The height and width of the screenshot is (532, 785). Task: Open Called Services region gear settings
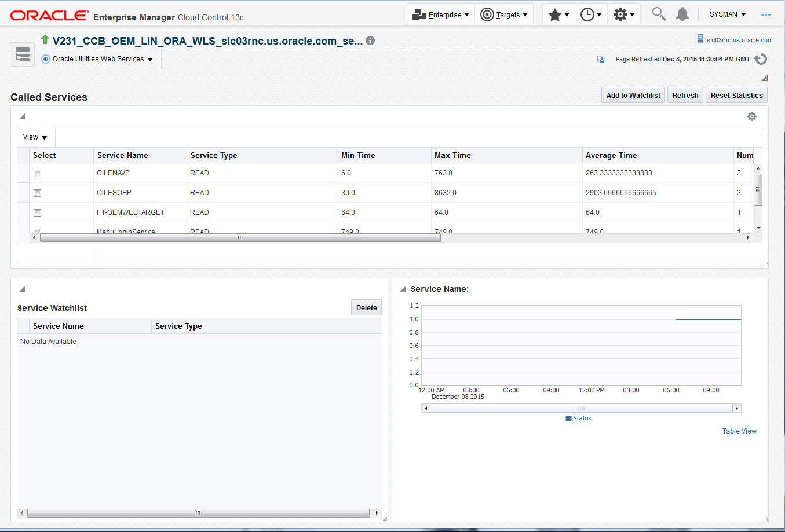tap(752, 116)
